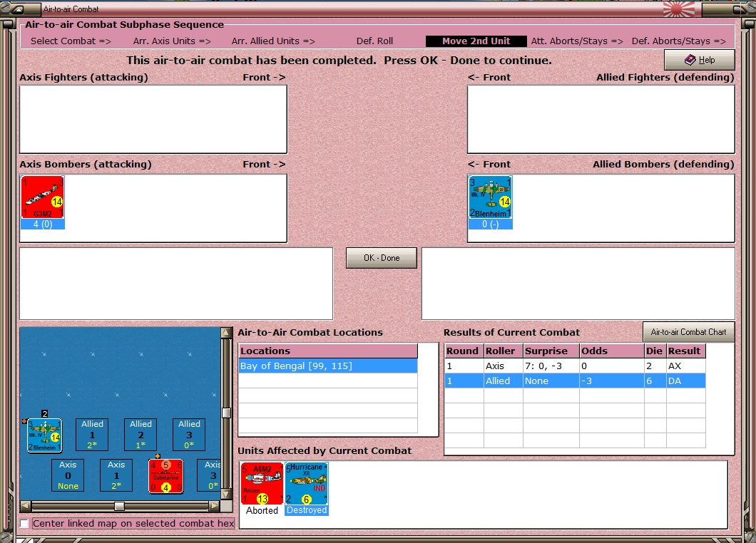Click the Allied 3 sea box marker
756x543 pixels.
[x=189, y=435]
